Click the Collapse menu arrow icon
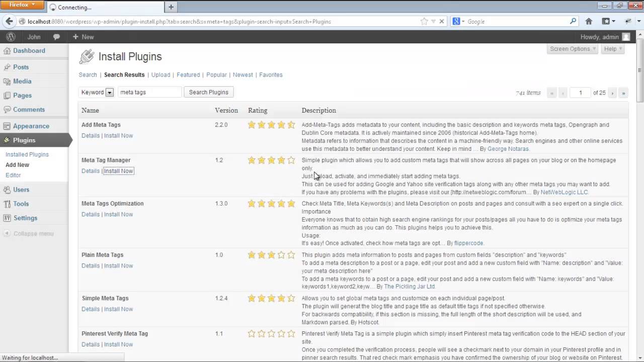This screenshot has height=362, width=644. [x=7, y=233]
